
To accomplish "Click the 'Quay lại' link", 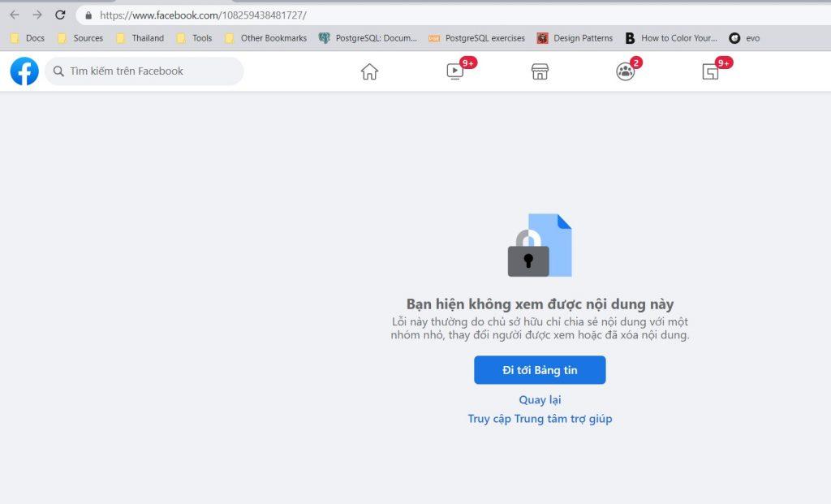I will (x=540, y=399).
